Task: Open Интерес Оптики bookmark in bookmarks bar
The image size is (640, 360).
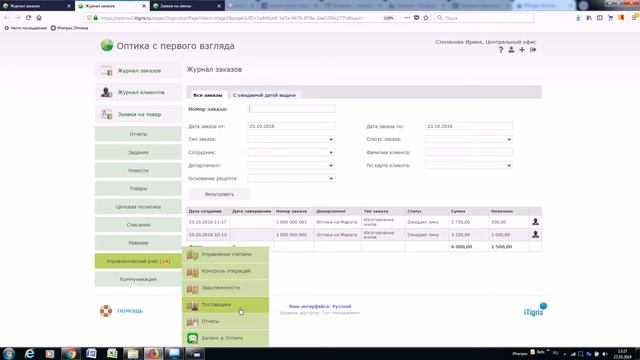Action: coord(69,28)
